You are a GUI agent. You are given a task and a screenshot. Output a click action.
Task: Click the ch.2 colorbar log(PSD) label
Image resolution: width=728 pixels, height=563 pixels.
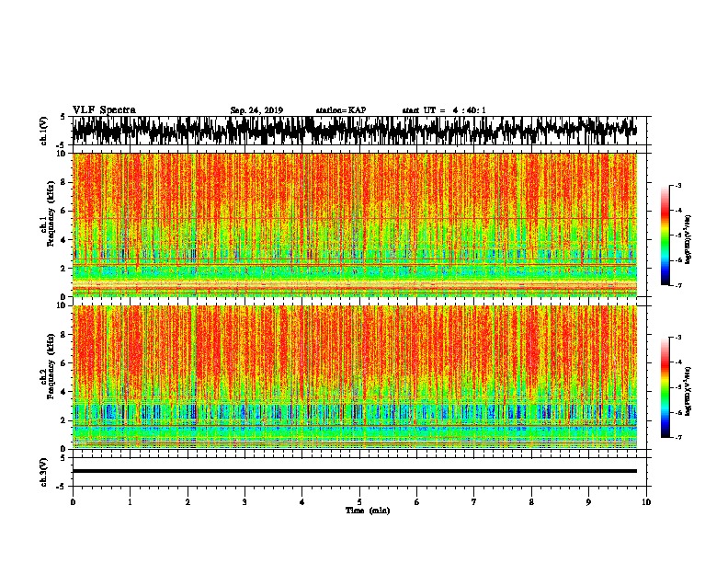(688, 391)
